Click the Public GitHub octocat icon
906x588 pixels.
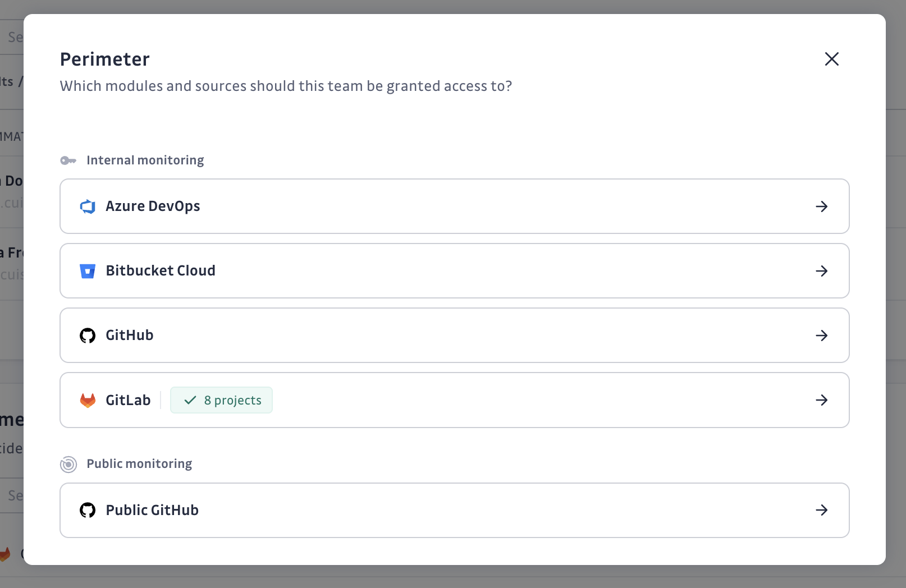(88, 510)
